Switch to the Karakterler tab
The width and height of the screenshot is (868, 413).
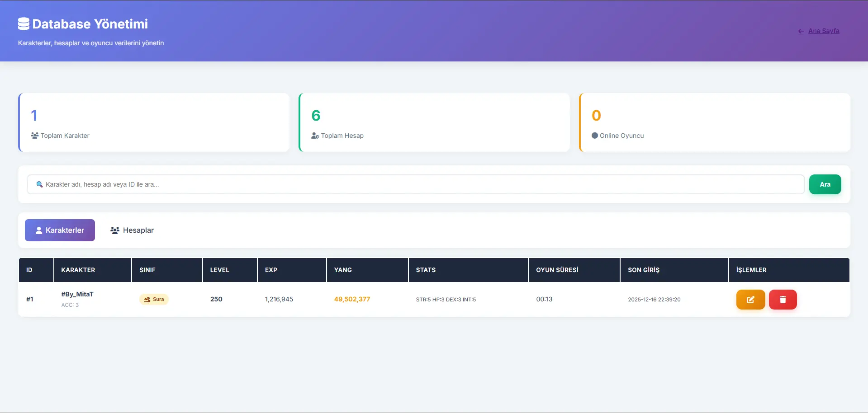click(60, 230)
